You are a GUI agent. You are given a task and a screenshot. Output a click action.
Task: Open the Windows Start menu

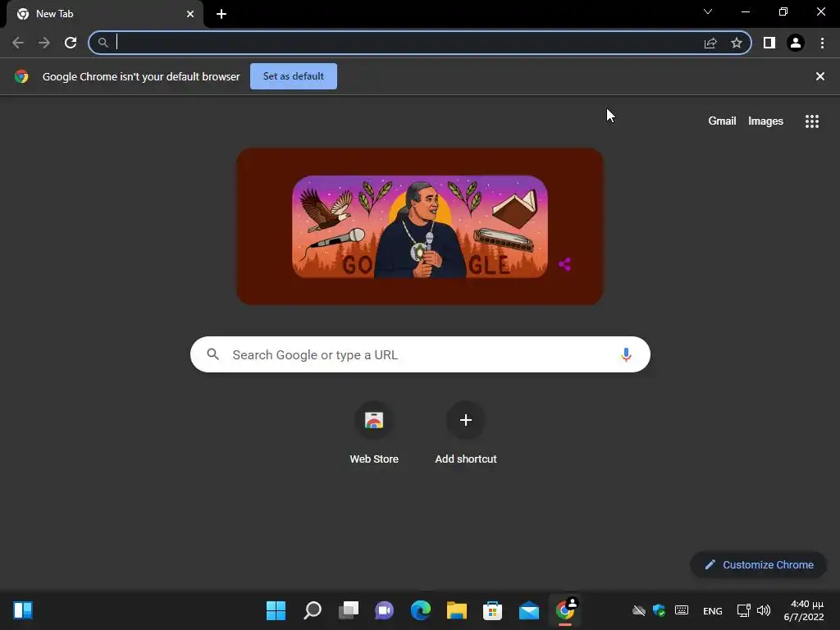276,610
